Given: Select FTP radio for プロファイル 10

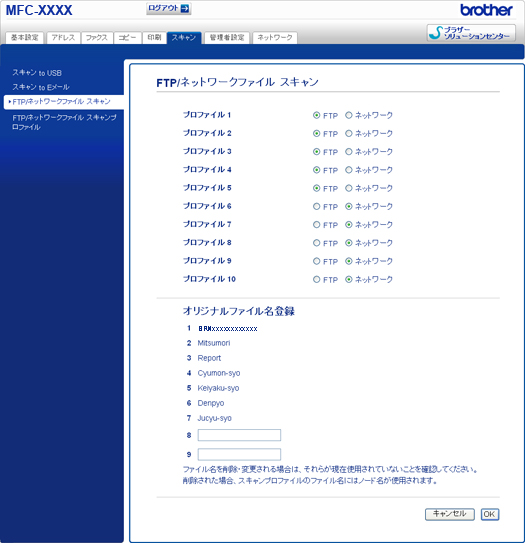Looking at the screenshot, I should coord(316,279).
